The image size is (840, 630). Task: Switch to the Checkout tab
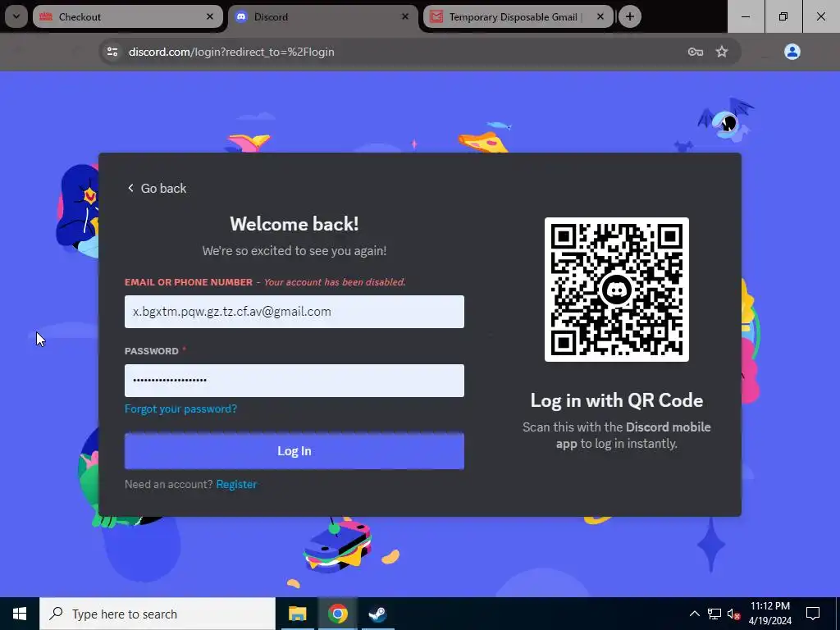pos(127,16)
